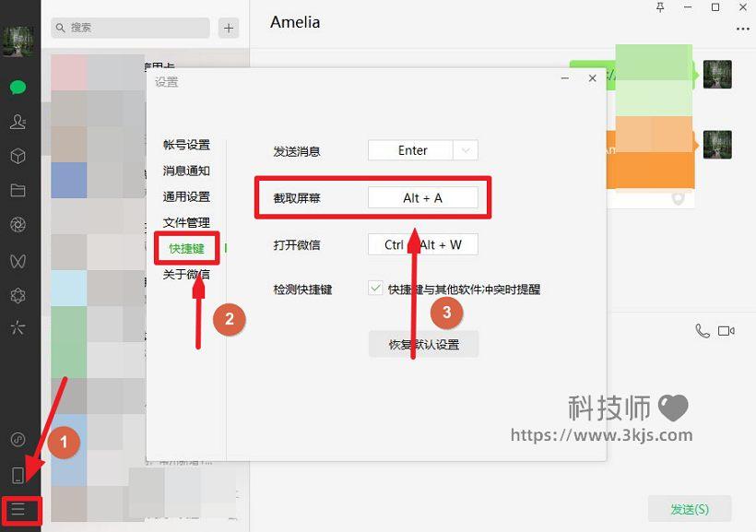Toggle the 快捷键冲突提醒 checkbox
756x532 pixels.
pyautogui.click(x=375, y=289)
